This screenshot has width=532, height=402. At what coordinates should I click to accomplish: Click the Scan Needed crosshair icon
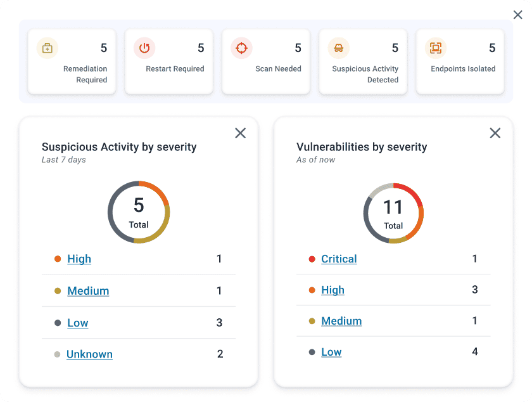pyautogui.click(x=241, y=48)
